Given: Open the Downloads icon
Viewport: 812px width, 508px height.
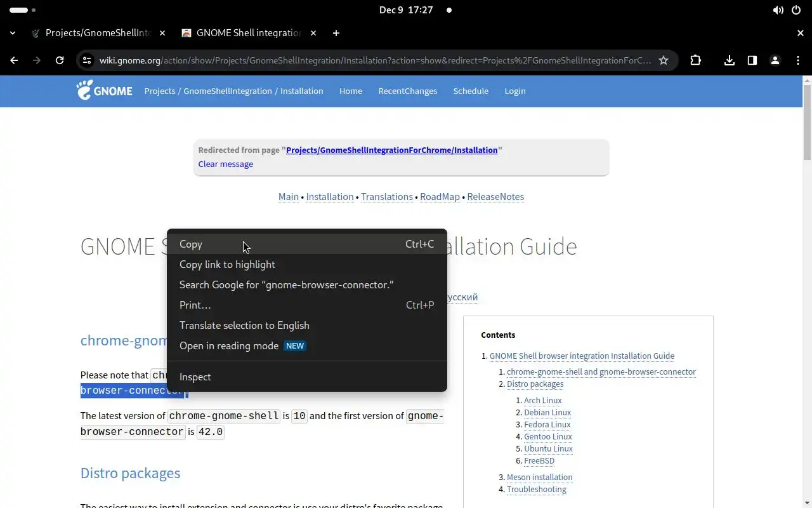Looking at the screenshot, I should [x=730, y=60].
